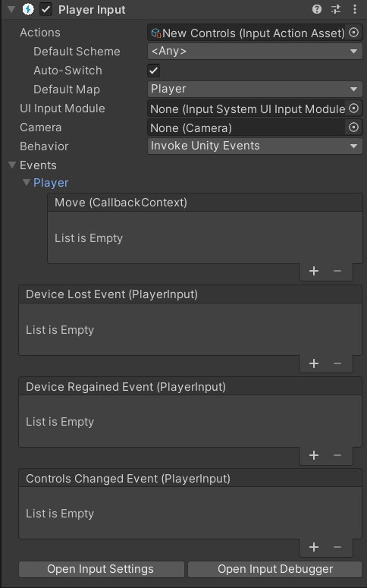Image resolution: width=367 pixels, height=588 pixels.
Task: Click Open Input Debugger button
Action: [x=274, y=569]
